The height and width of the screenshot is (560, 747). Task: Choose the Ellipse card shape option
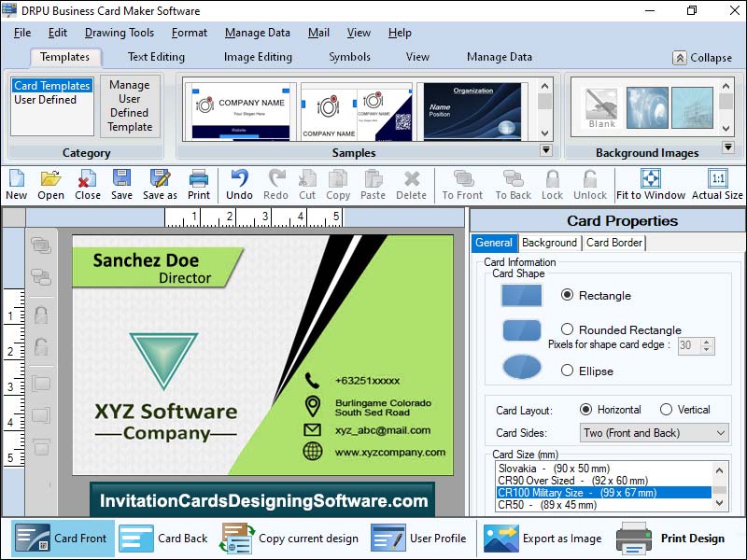click(568, 371)
